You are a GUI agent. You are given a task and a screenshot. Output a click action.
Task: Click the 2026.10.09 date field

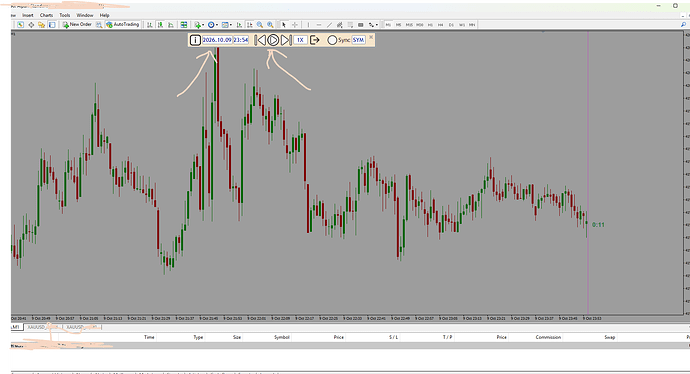click(217, 40)
